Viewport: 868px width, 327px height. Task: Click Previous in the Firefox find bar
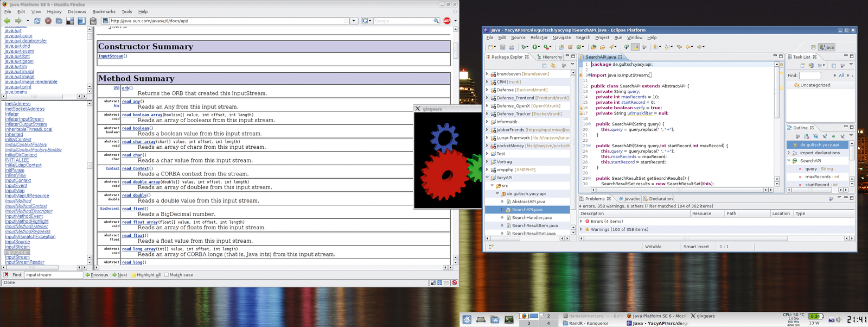pos(97,275)
